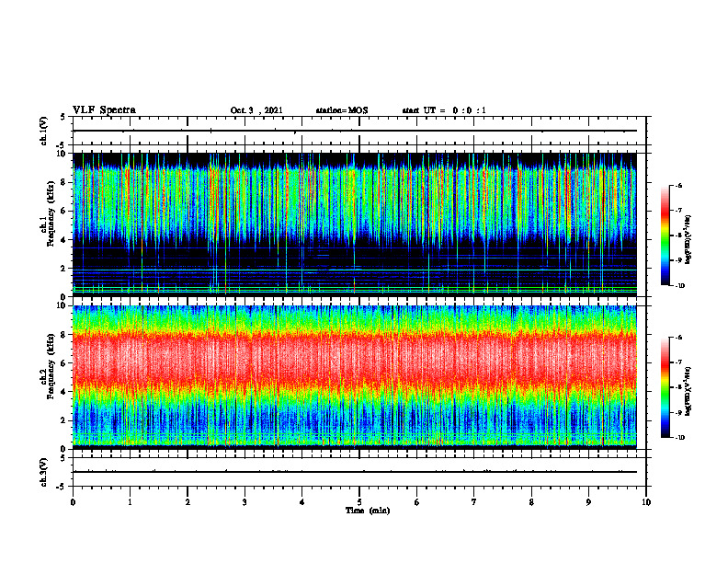Screen dimensions: 728x563
Task: Click the "-10" label on ch.2 color bar
Action: pos(679,438)
